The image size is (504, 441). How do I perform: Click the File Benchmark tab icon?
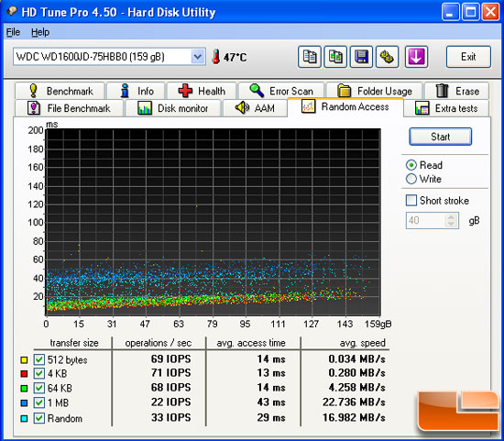click(34, 108)
